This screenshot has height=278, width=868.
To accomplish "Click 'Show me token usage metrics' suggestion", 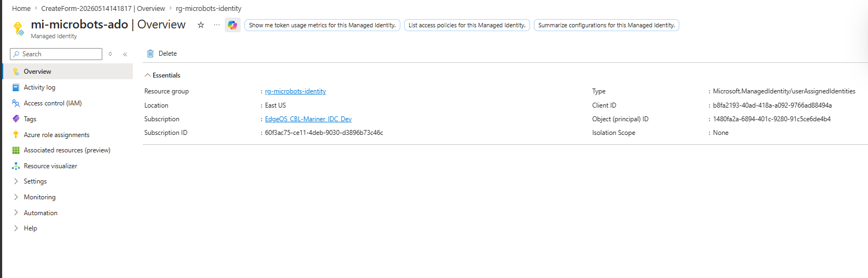I will coord(322,25).
